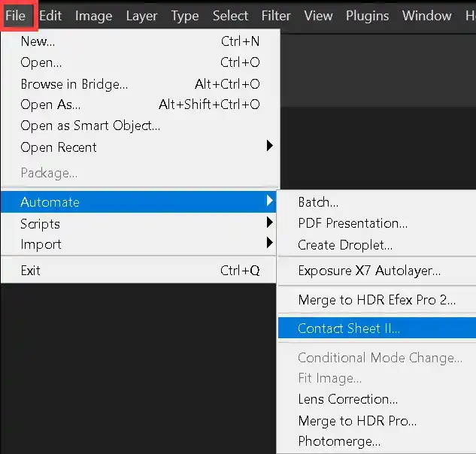Expand the Import submenu
Screen dimensions: 476x454
pyautogui.click(x=41, y=244)
